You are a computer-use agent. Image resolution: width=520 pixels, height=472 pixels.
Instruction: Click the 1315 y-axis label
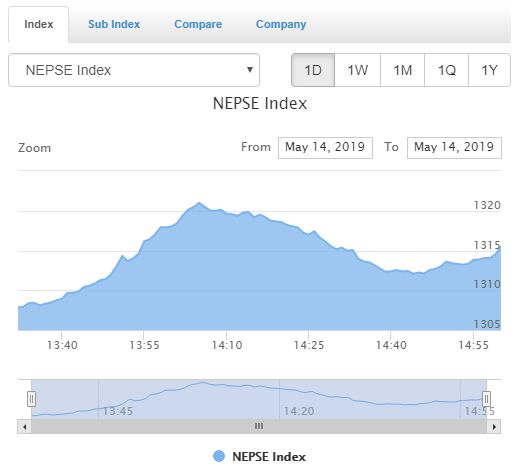coord(487,245)
